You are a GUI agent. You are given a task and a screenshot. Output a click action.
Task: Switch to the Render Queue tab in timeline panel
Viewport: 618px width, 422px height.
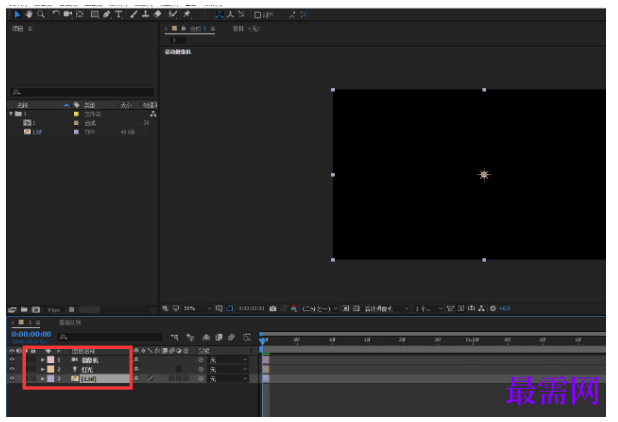(70, 323)
